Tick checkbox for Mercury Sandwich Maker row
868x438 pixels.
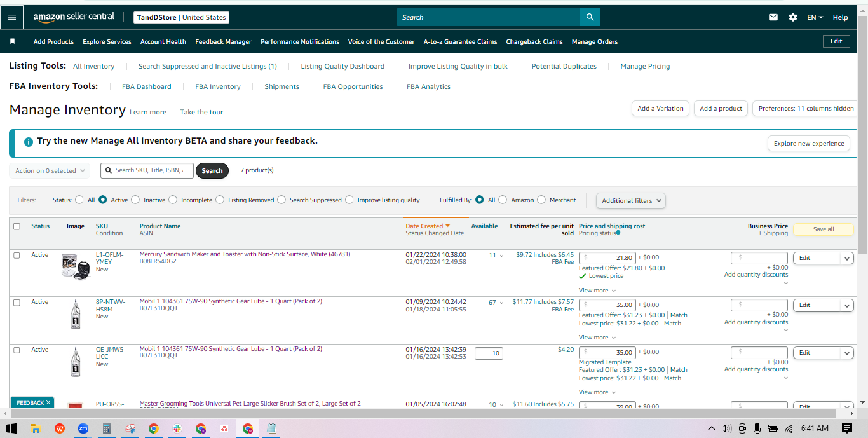17,255
